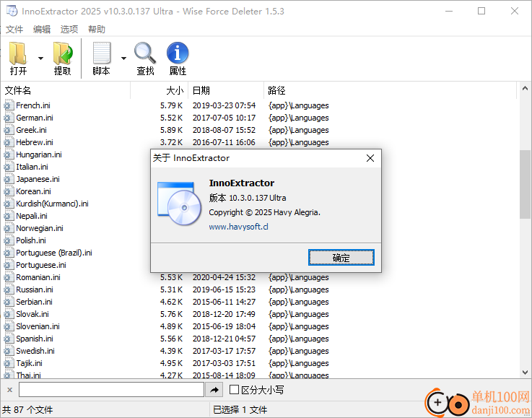Sort by the 文件名 column header
The height and width of the screenshot is (418, 532).
[66, 90]
